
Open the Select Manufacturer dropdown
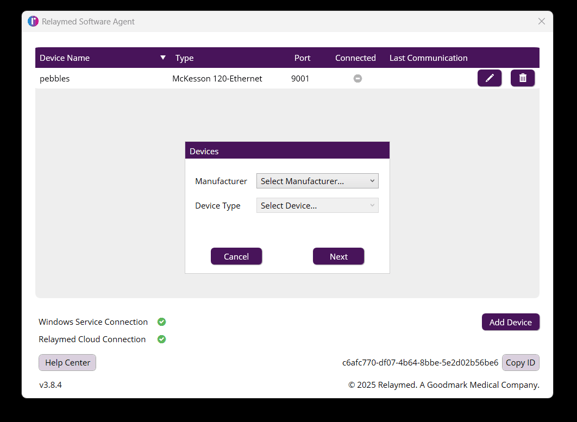pyautogui.click(x=317, y=181)
